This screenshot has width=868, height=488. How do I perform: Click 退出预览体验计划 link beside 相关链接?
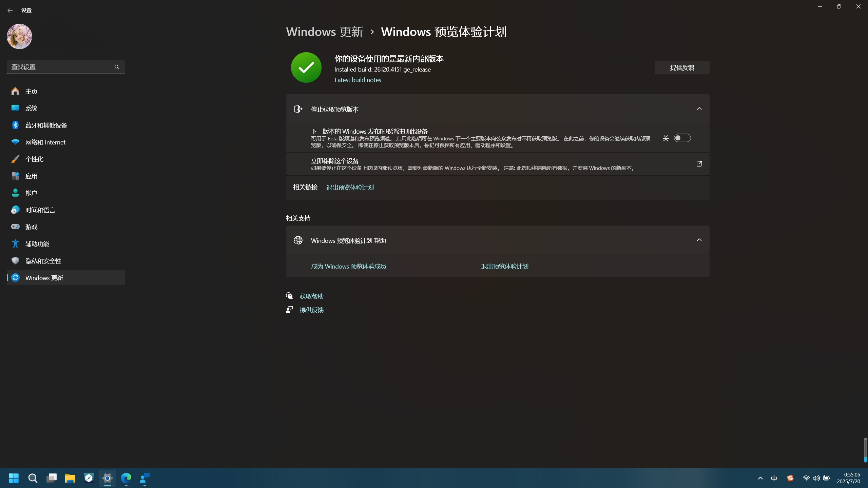pos(350,188)
